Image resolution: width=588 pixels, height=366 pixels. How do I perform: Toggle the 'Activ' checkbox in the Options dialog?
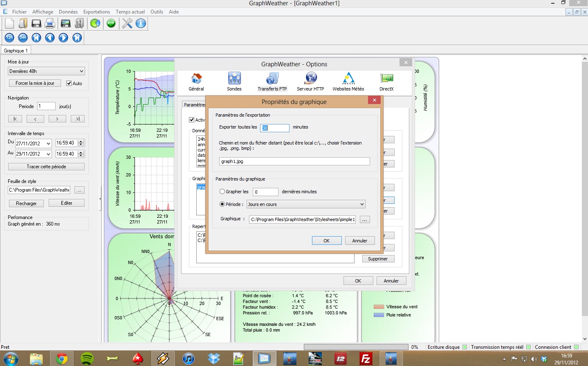click(191, 120)
